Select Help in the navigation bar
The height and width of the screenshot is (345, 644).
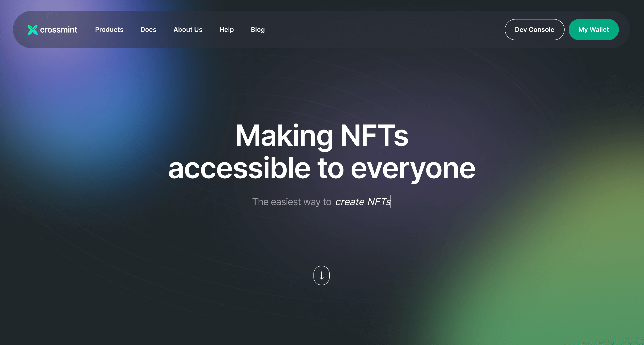227,30
